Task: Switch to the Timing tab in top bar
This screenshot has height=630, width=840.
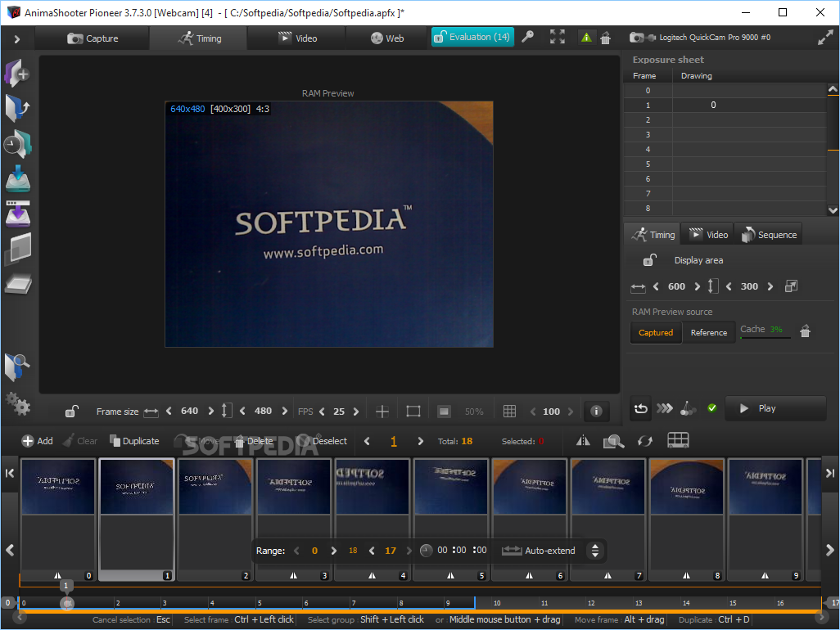Action: point(199,38)
